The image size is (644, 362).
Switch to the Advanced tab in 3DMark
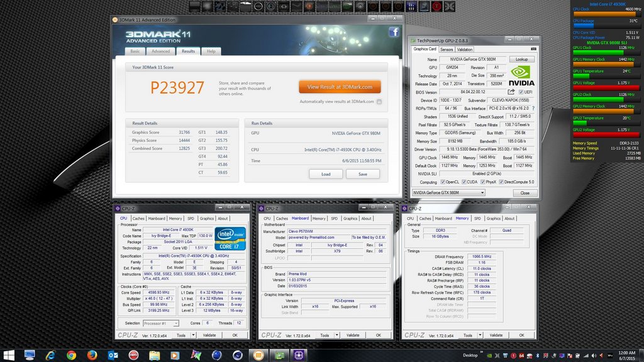tap(160, 52)
